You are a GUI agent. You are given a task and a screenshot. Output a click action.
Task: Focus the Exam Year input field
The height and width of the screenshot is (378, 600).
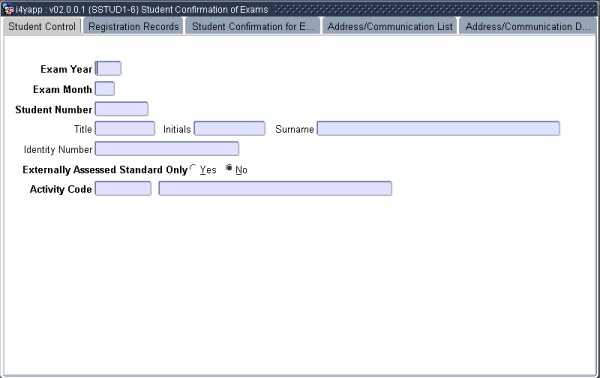click(108, 68)
